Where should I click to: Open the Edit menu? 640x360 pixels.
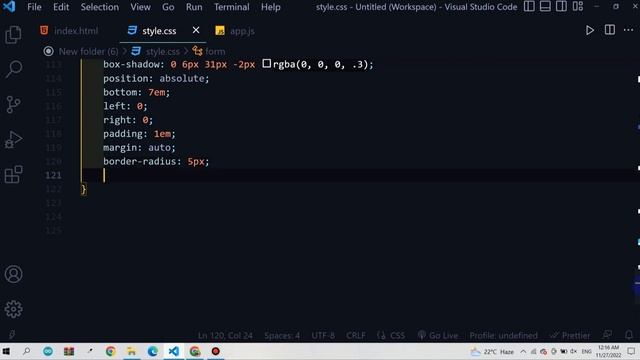tap(61, 7)
